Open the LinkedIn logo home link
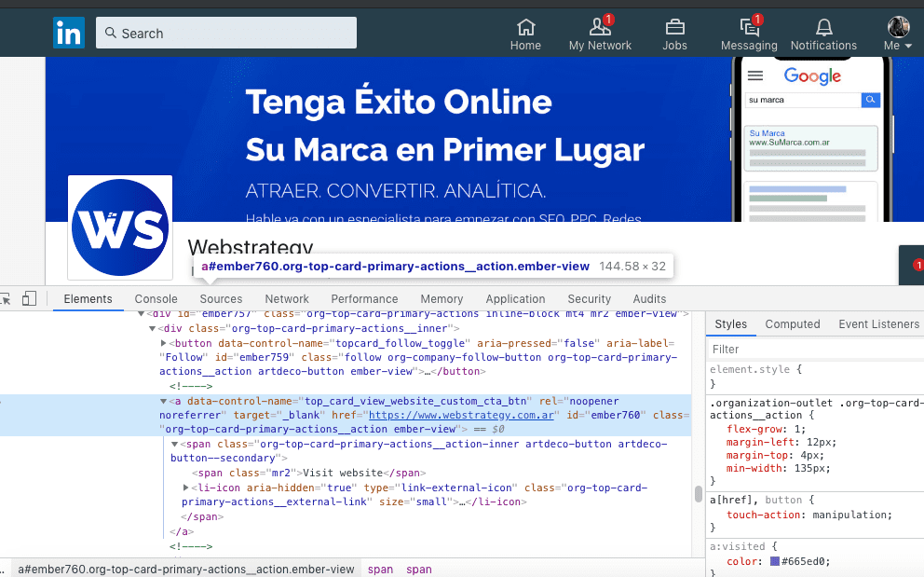The height and width of the screenshot is (577, 924). click(x=69, y=33)
